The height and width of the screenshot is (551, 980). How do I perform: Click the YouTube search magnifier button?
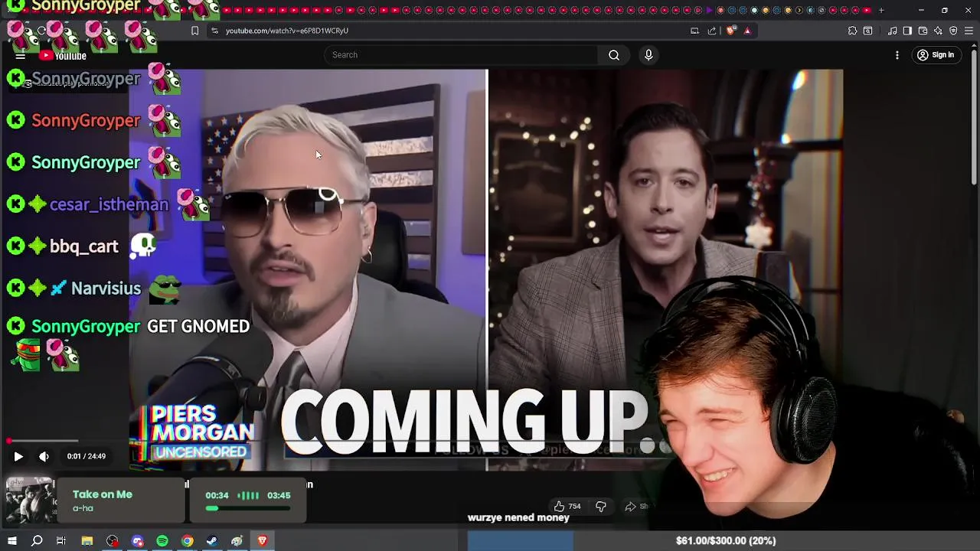[x=614, y=55]
